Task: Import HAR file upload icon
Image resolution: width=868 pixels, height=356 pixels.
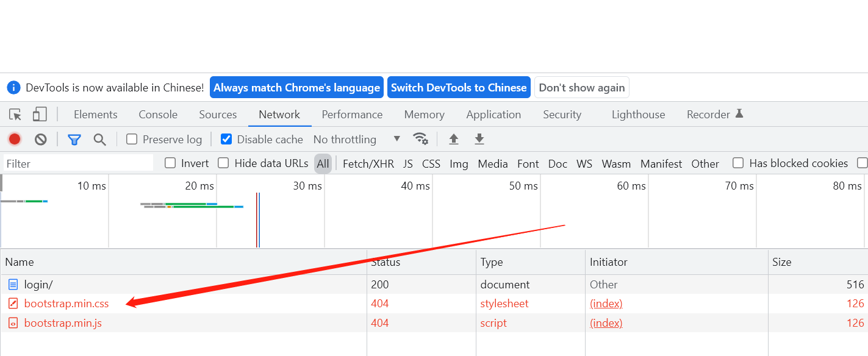Action: point(454,139)
